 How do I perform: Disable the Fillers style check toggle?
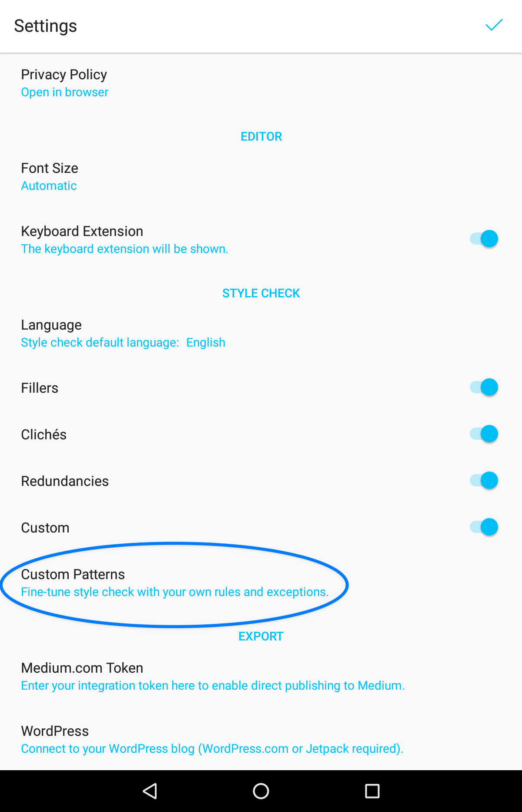click(x=484, y=387)
